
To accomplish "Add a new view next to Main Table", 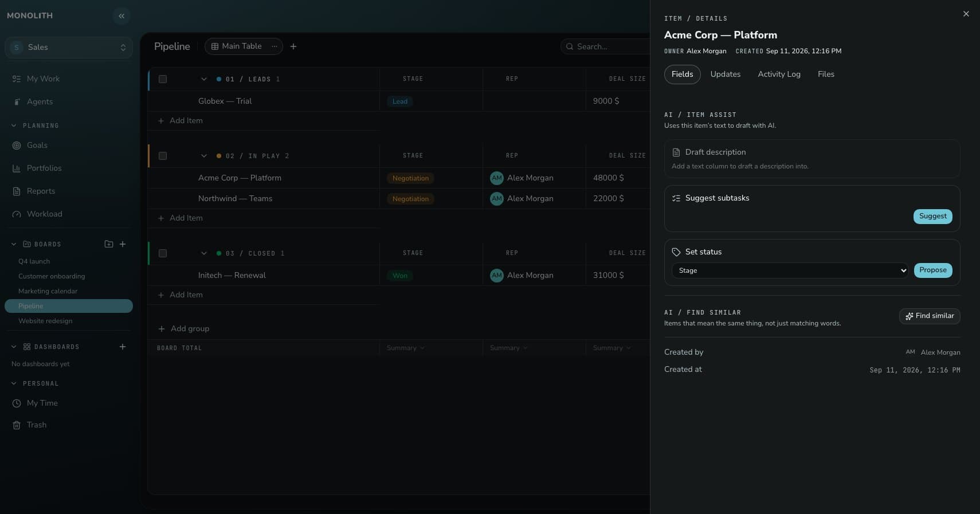I will (293, 46).
